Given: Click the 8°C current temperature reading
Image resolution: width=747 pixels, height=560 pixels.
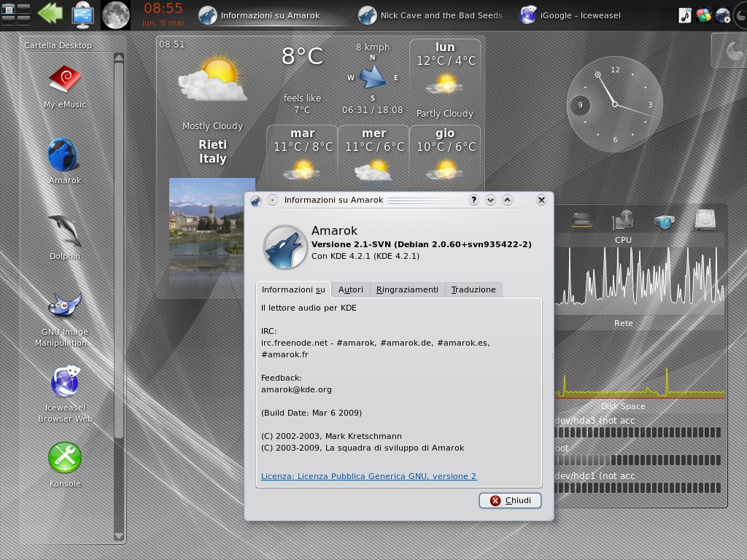Looking at the screenshot, I should (x=302, y=56).
